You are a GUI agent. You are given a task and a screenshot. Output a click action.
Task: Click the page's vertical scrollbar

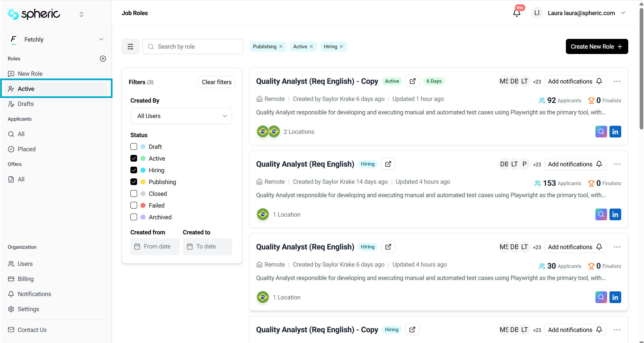coord(641,67)
